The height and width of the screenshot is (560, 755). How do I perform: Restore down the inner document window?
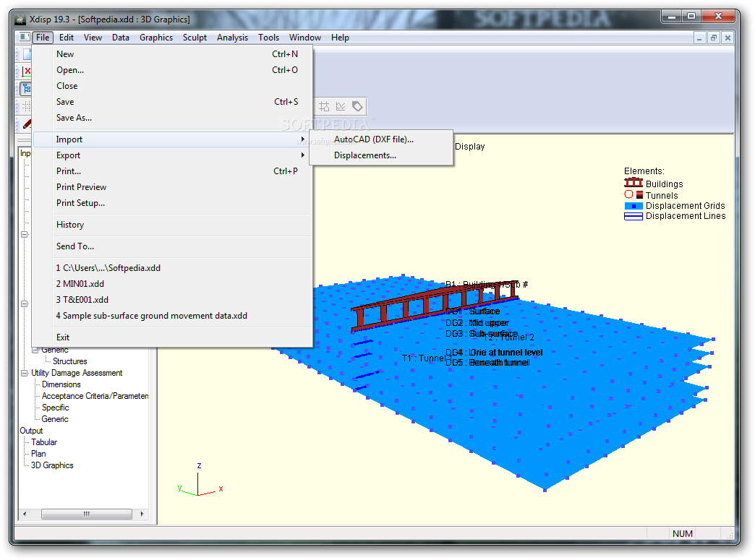[x=714, y=38]
